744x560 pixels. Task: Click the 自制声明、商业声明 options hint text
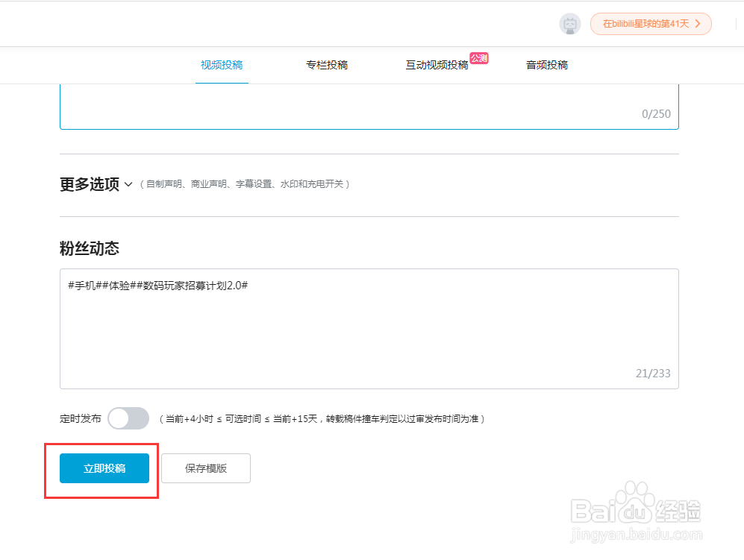[x=245, y=184]
